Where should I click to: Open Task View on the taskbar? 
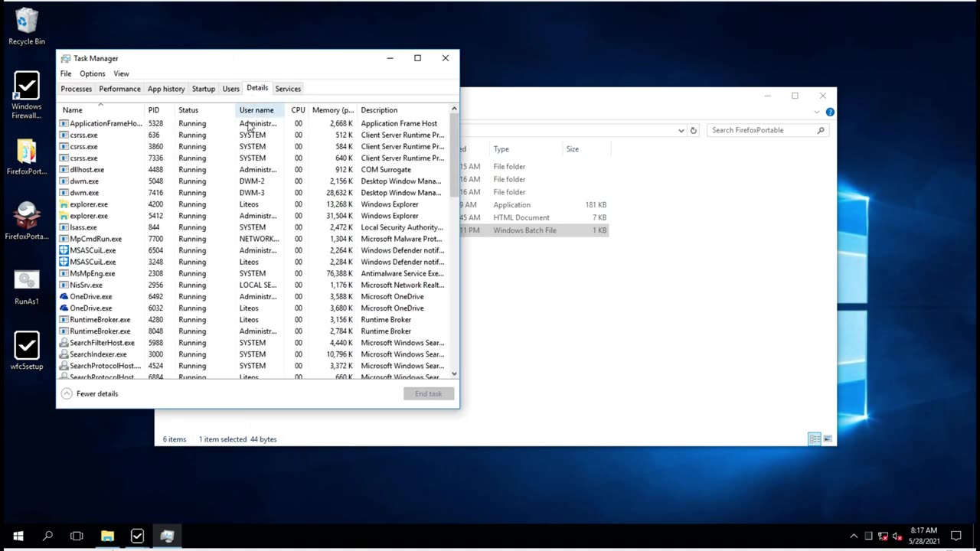point(77,536)
